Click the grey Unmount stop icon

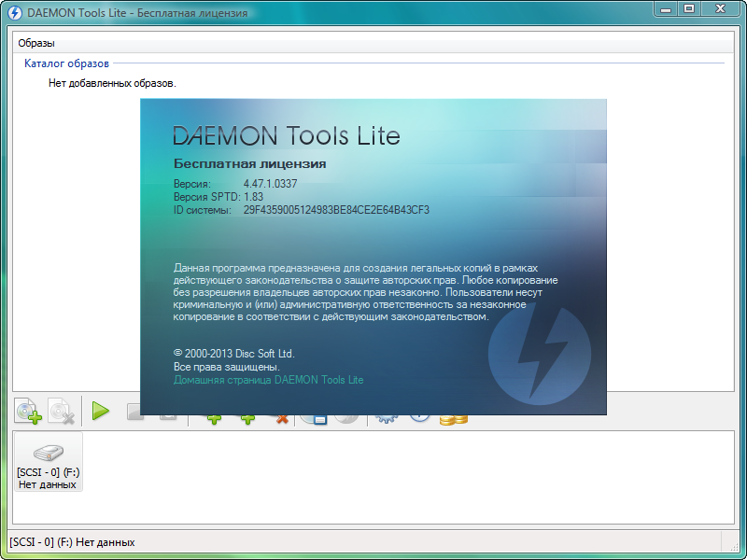[x=135, y=412]
